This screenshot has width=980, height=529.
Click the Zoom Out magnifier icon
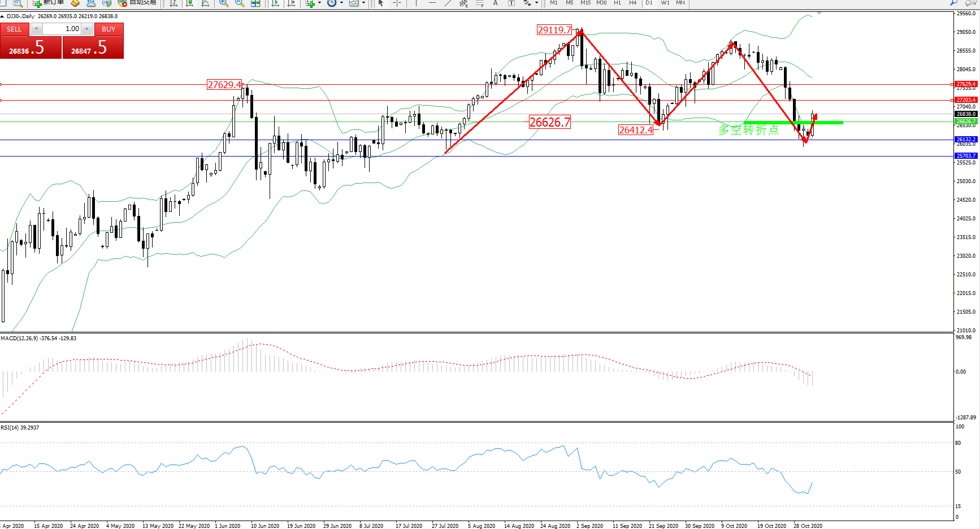(239, 3)
